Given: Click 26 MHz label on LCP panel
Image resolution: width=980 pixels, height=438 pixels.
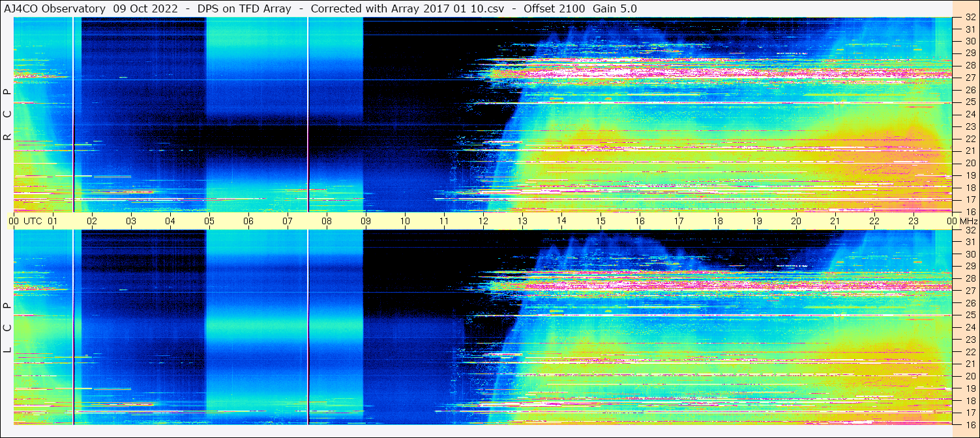Looking at the screenshot, I should (x=970, y=303).
